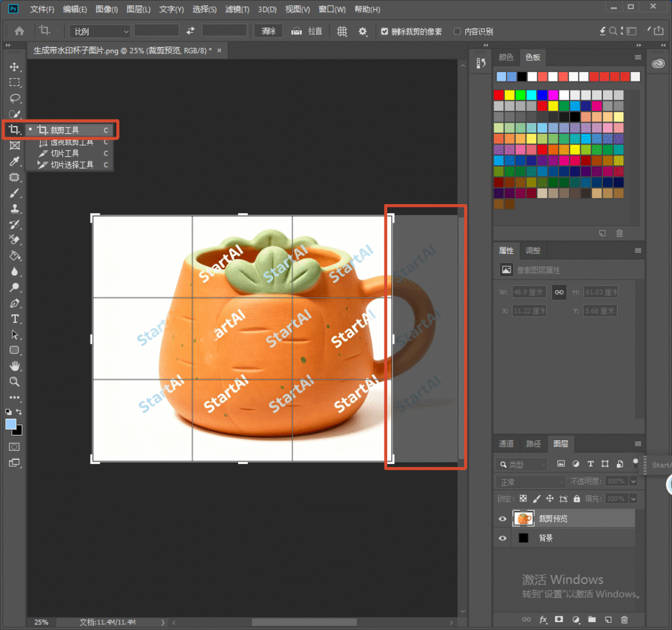
Task: Create new group folder icon
Action: click(x=592, y=619)
